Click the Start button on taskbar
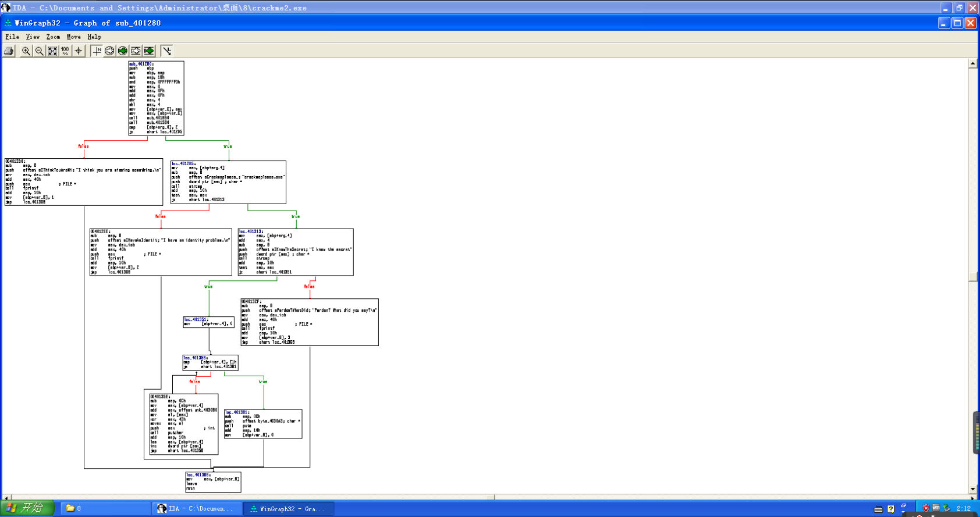The height and width of the screenshot is (517, 980). click(27, 509)
